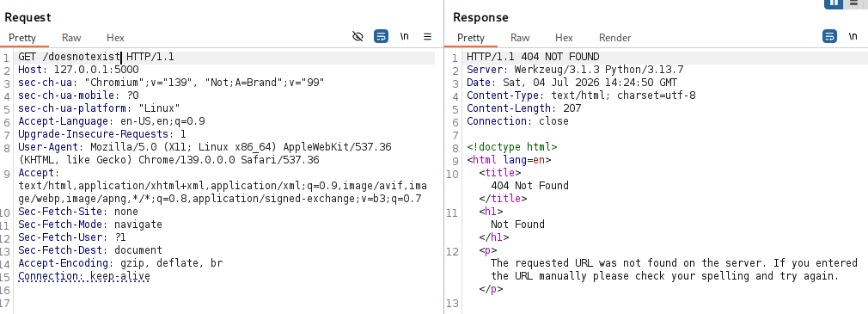Image resolution: width=868 pixels, height=314 pixels.
Task: Click the 'Content-Type: text/html; charset=utf-8' line
Action: pos(581,95)
